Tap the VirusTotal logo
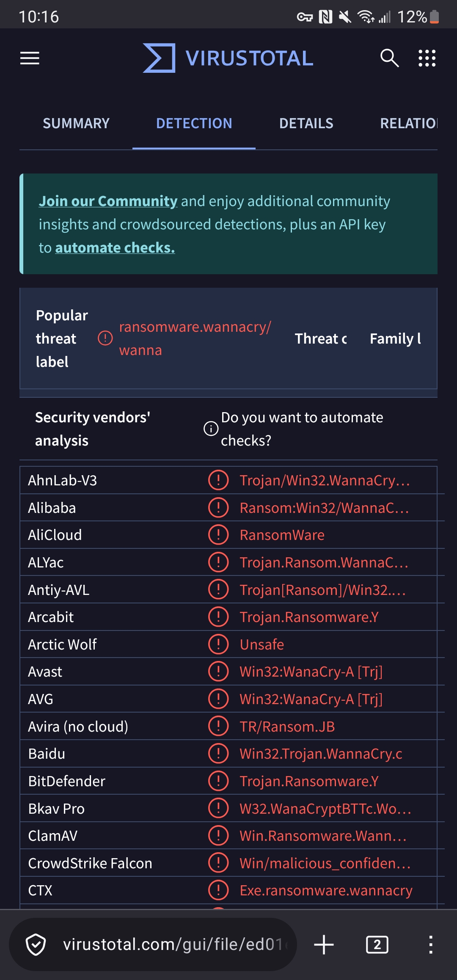Image resolution: width=457 pixels, height=980 pixels. click(x=228, y=58)
